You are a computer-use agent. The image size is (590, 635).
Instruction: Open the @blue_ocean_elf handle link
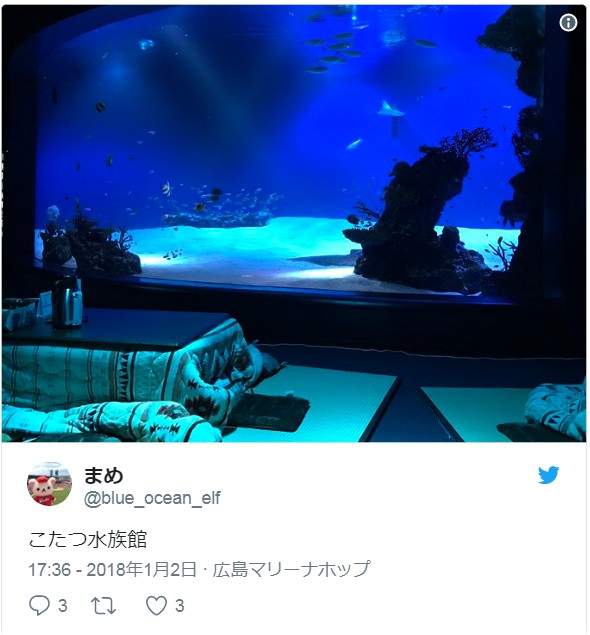pyautogui.click(x=152, y=498)
